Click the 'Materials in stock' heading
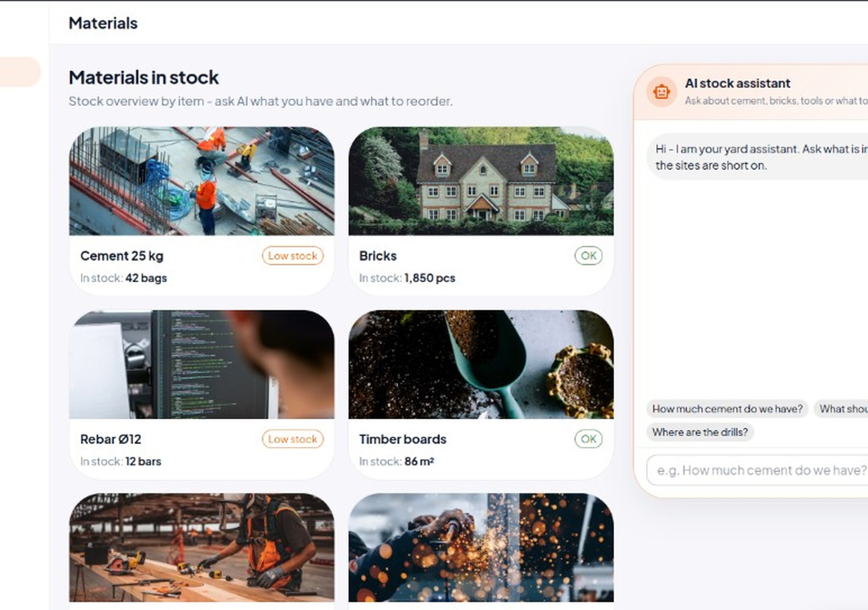Image resolution: width=868 pixels, height=610 pixels. [x=144, y=78]
